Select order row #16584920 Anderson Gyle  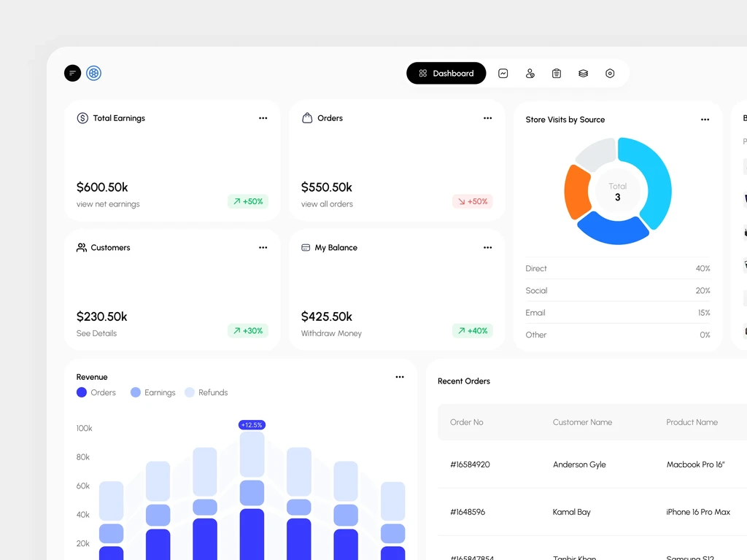click(x=592, y=464)
